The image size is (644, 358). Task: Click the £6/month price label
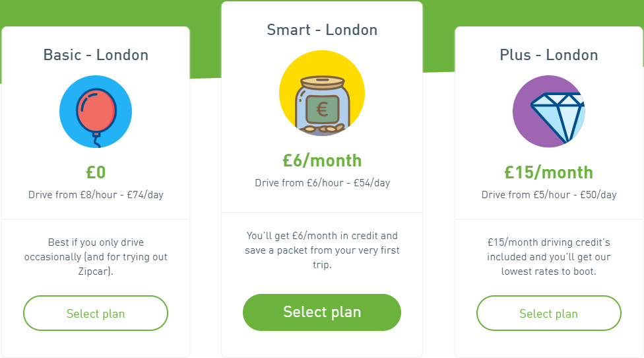pyautogui.click(x=322, y=161)
